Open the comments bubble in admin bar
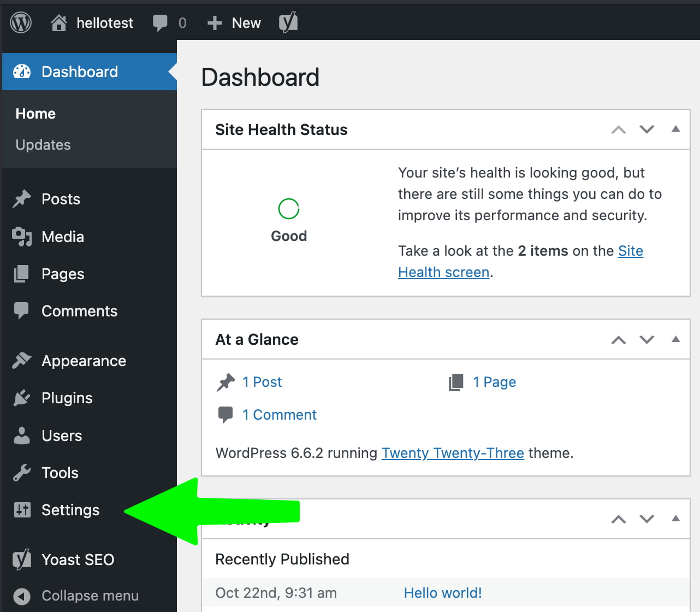Image resolution: width=700 pixels, height=612 pixels. click(x=160, y=23)
